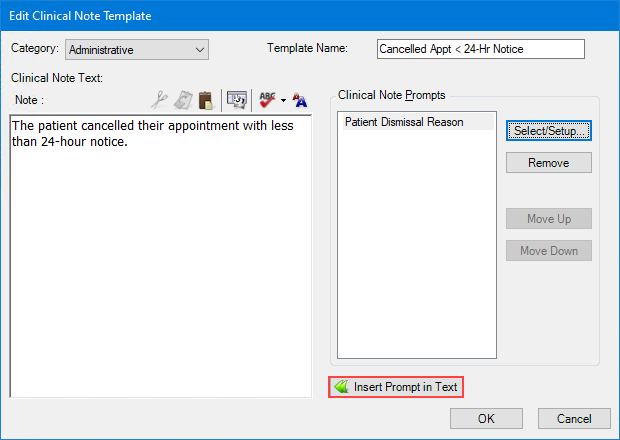Screen dimensions: 620x440
Task: Click the Cut scissors icon
Action: point(159,99)
